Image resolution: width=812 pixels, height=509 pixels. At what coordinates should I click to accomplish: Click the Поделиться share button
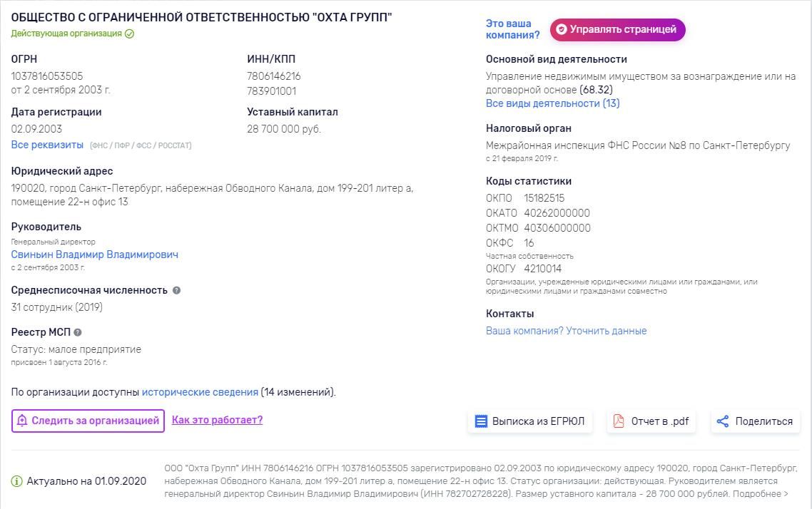pyautogui.click(x=756, y=421)
